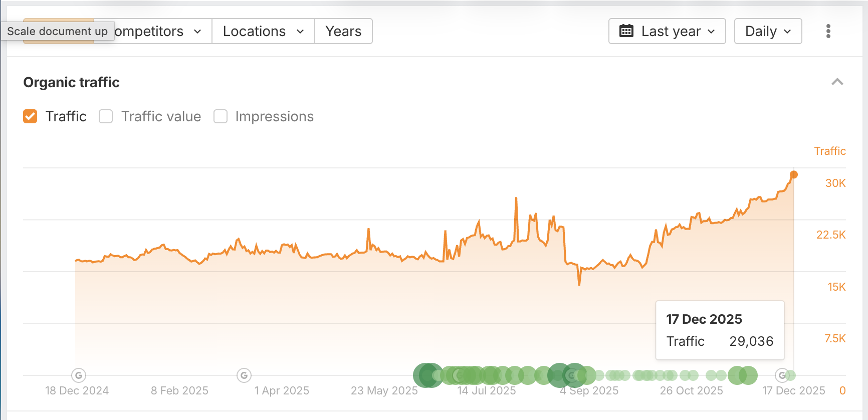Click the Impressions label text
868x420 pixels.
pyautogui.click(x=274, y=116)
